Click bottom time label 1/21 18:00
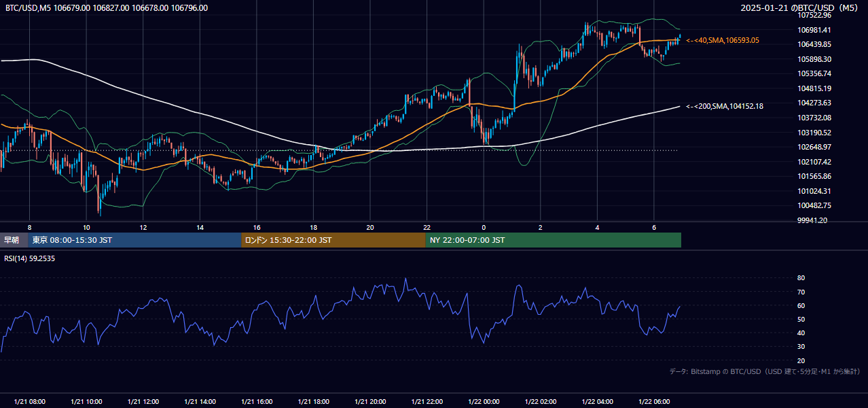Viewport: 868px width, 408px height. pos(313,402)
